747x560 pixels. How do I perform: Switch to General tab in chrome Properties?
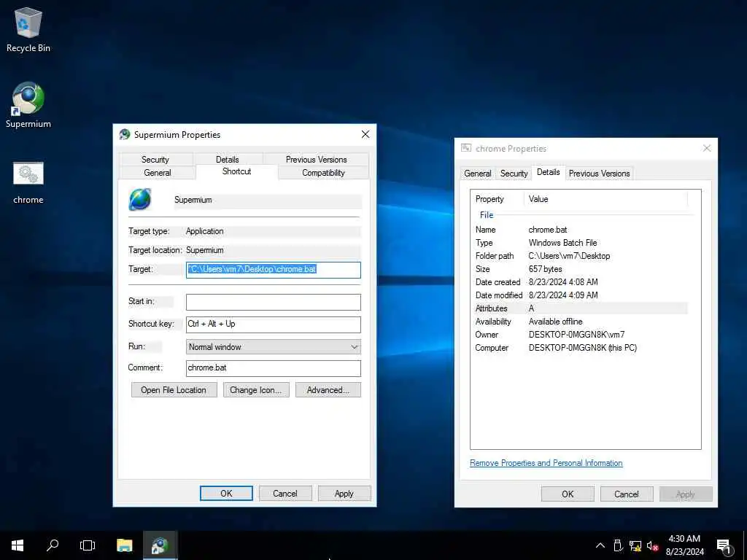(x=477, y=174)
